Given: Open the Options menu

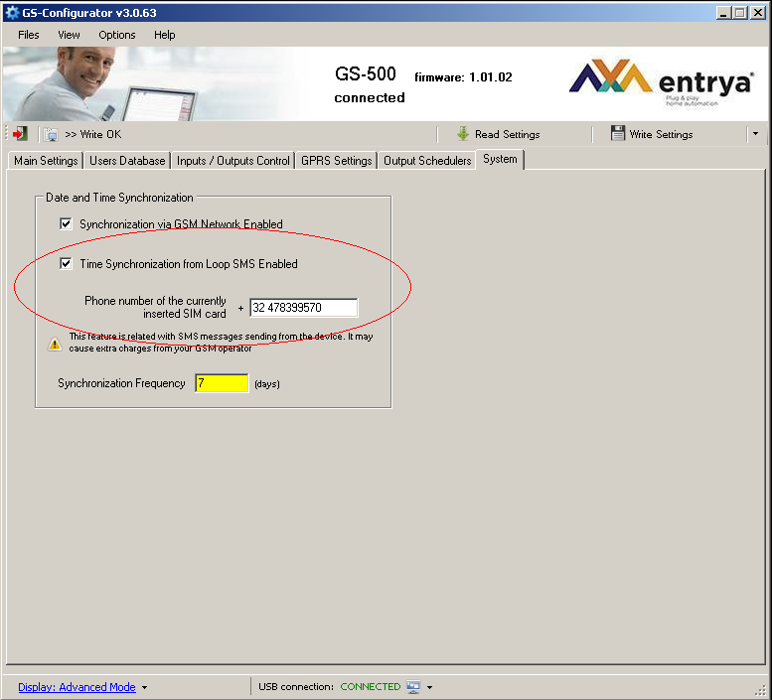Looking at the screenshot, I should pyautogui.click(x=116, y=35).
